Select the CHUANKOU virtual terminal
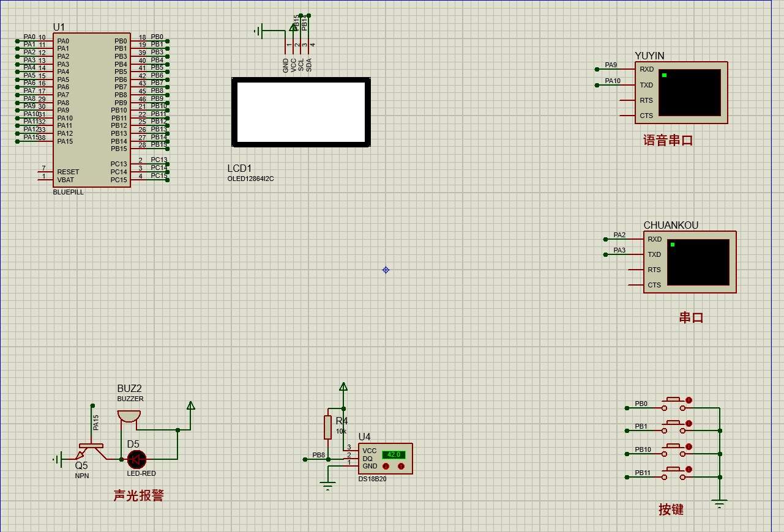The image size is (784, 532). (690, 262)
